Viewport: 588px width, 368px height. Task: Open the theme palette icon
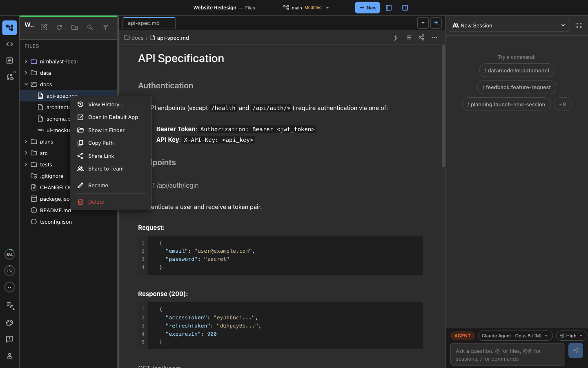[x=9, y=323]
